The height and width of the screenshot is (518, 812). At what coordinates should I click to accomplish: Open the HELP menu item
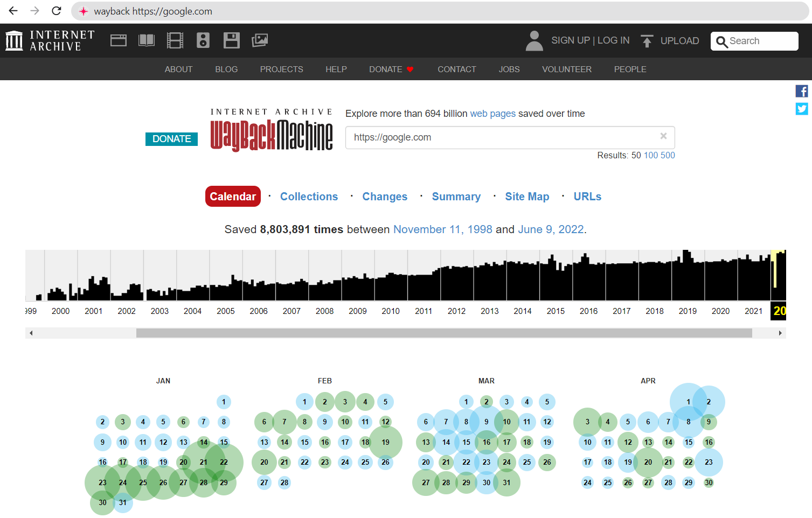click(336, 69)
